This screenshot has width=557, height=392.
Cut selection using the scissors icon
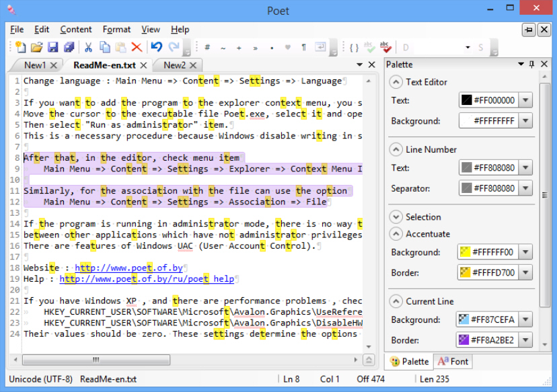coord(88,47)
